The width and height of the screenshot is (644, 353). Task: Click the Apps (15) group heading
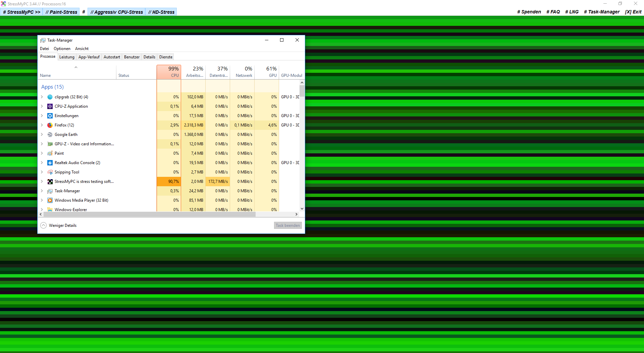pyautogui.click(x=52, y=87)
